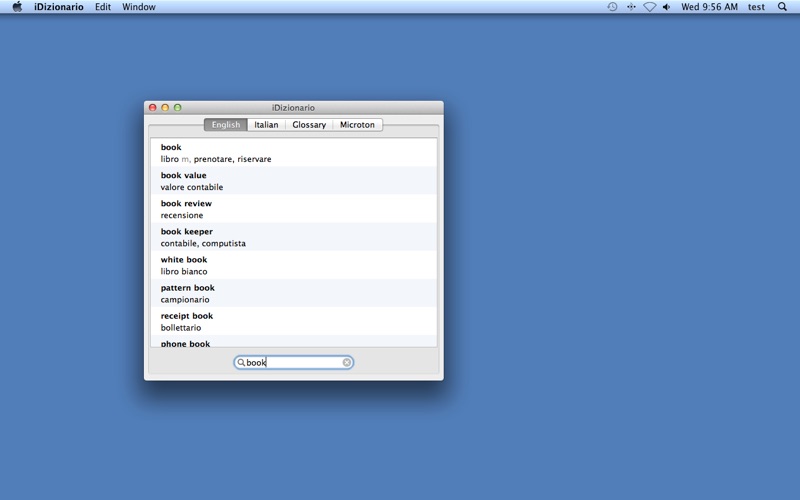Minimize the iDizionario window with yellow button
This screenshot has height=500, width=800.
point(165,107)
